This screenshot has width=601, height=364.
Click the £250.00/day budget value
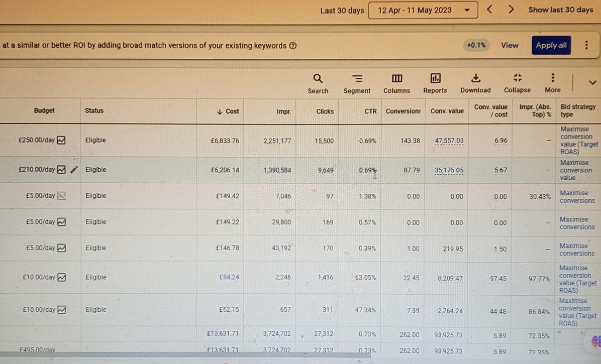coord(36,140)
